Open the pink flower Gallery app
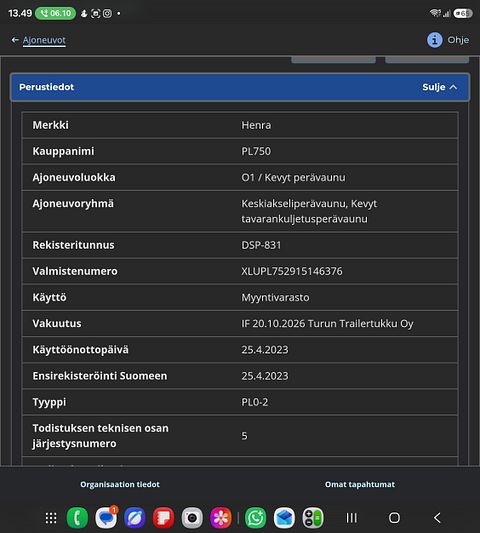This screenshot has width=480, height=533. click(x=221, y=518)
